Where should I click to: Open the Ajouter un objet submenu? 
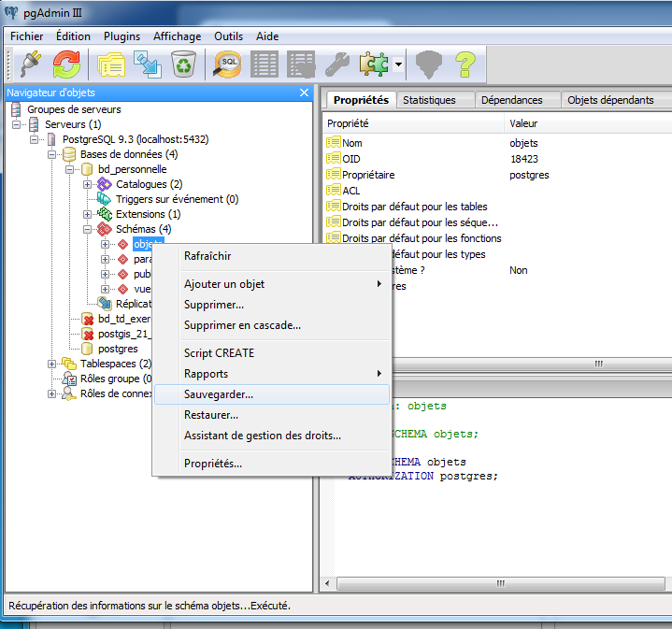tap(272, 284)
